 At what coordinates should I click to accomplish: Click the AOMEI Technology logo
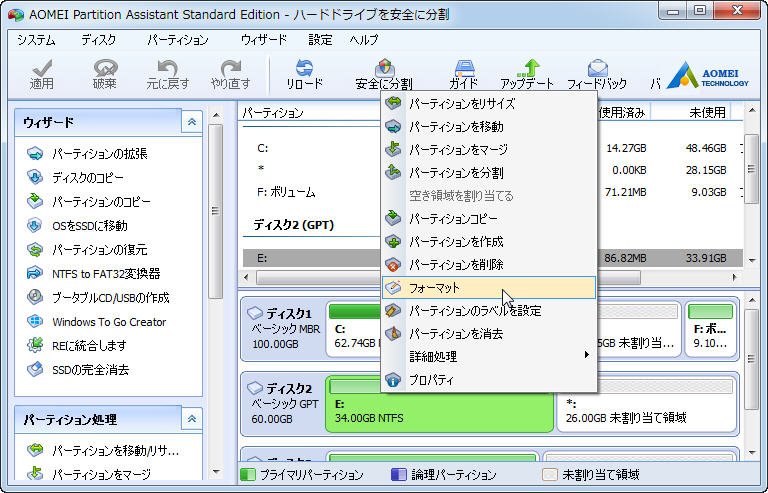pos(707,75)
